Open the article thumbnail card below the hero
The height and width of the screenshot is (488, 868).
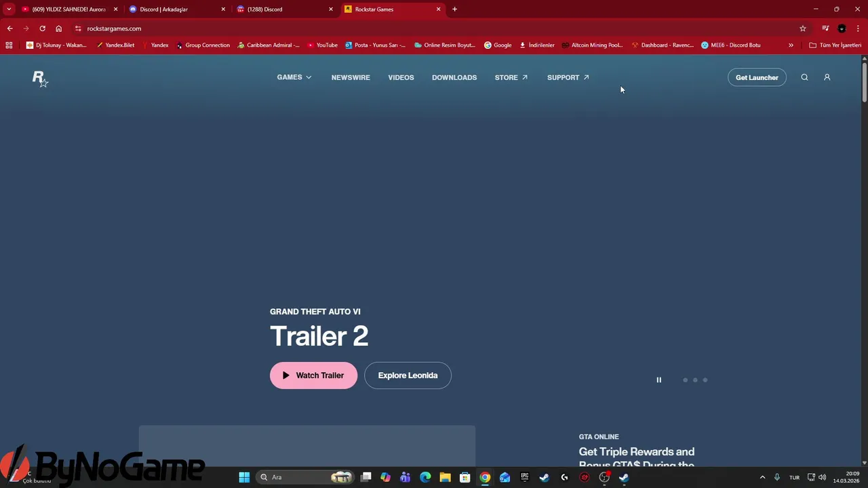[x=307, y=446]
